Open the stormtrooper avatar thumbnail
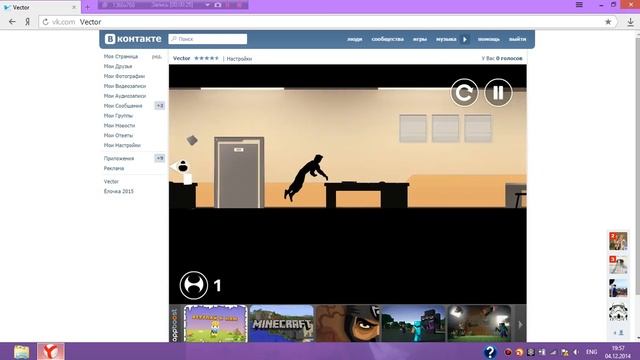 (618, 312)
